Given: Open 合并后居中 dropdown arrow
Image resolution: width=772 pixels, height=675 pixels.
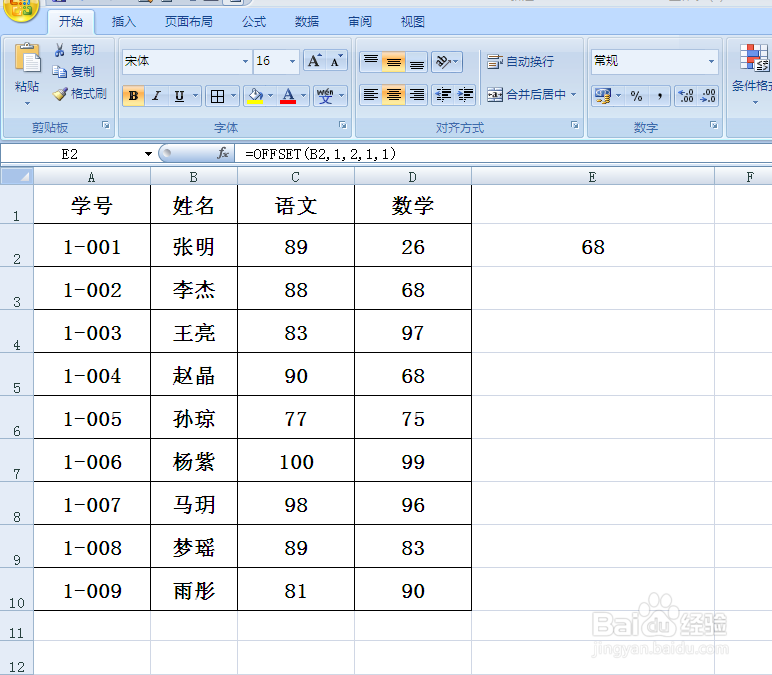Looking at the screenshot, I should [x=574, y=95].
